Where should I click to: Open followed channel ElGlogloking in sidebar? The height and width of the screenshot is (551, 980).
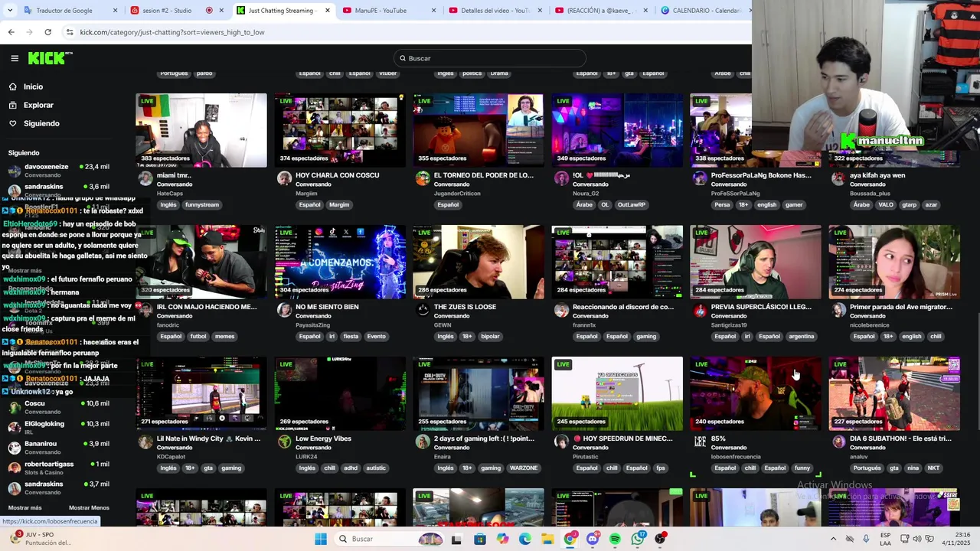(59, 427)
